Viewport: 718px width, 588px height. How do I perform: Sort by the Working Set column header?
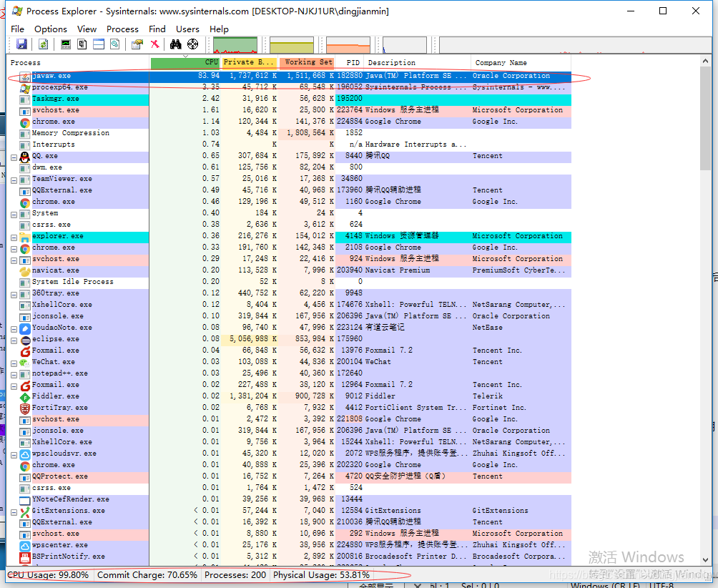308,62
